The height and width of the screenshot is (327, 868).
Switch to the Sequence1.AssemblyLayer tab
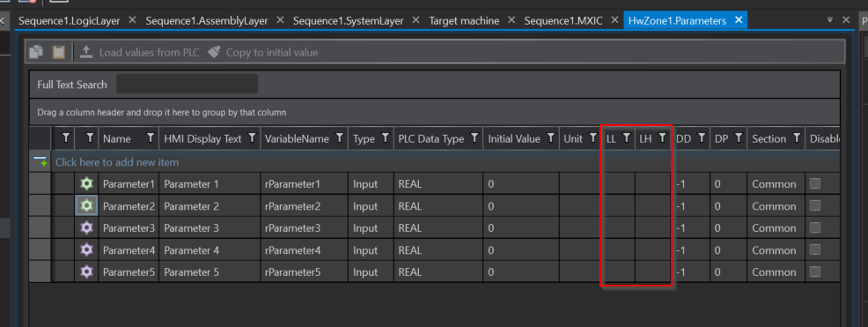pos(207,21)
